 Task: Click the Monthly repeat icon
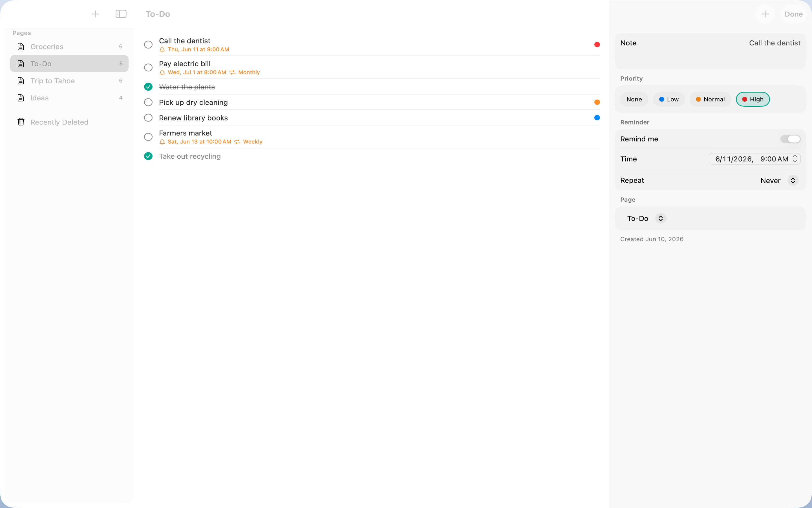coord(232,73)
